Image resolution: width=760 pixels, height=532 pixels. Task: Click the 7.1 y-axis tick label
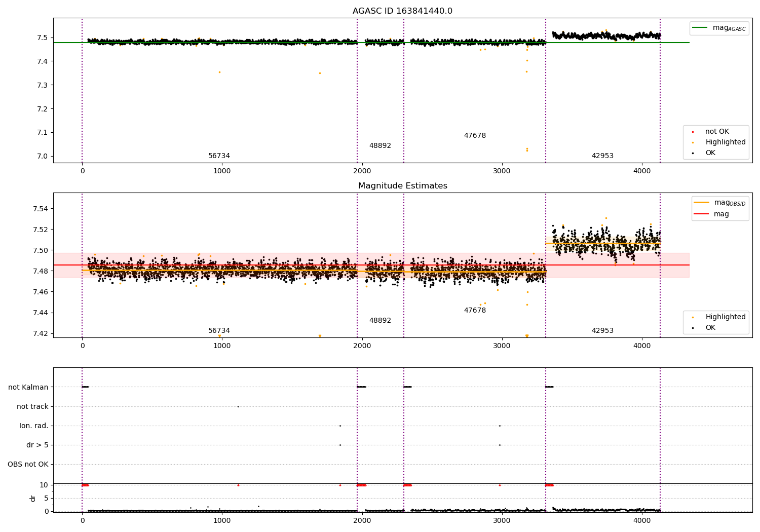[x=42, y=133]
